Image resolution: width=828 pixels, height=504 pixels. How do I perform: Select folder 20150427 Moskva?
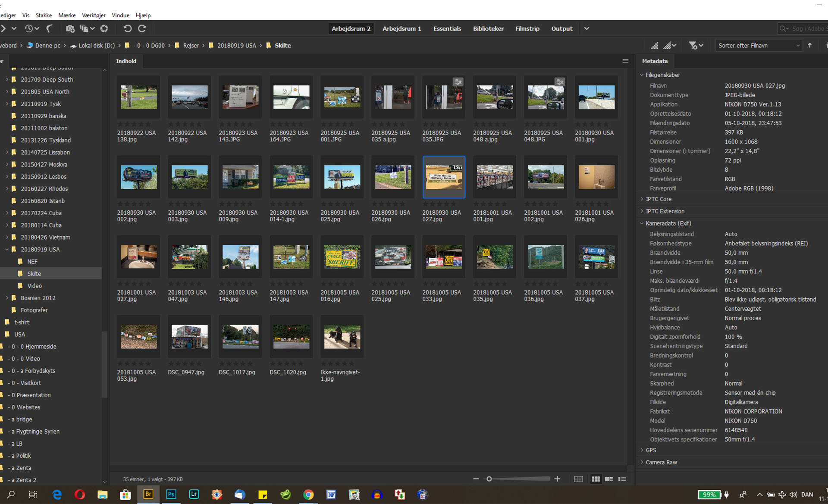pyautogui.click(x=44, y=164)
